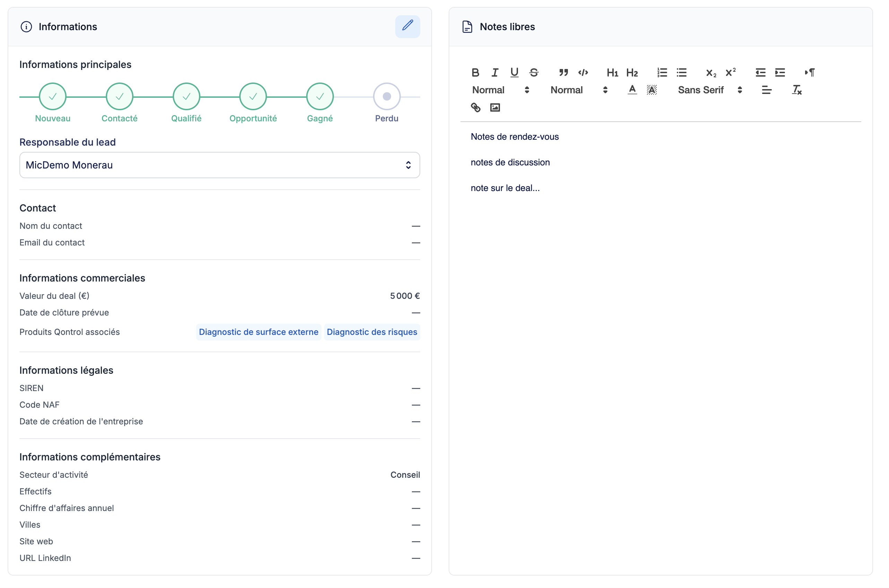Set lead stage to Qualifié

tap(186, 97)
